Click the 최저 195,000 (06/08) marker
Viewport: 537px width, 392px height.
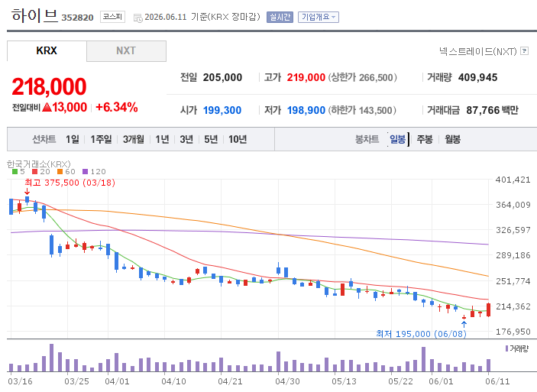[421, 334]
